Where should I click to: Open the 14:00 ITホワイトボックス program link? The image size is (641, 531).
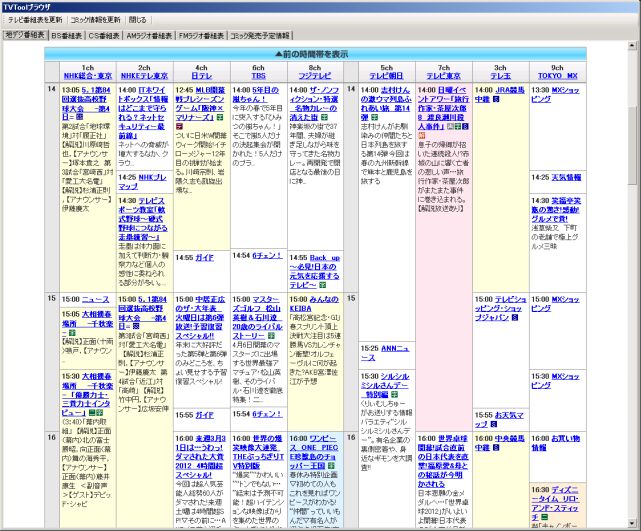[143, 112]
